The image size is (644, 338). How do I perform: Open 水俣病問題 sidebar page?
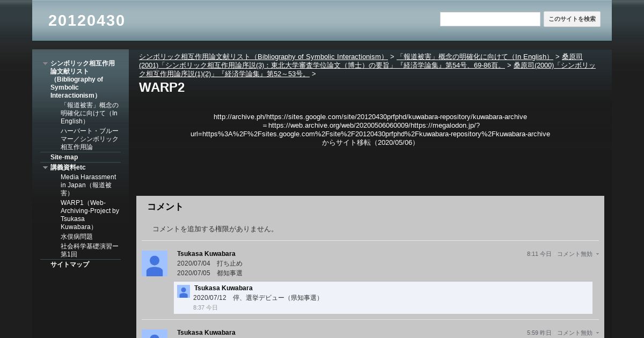pyautogui.click(x=77, y=237)
